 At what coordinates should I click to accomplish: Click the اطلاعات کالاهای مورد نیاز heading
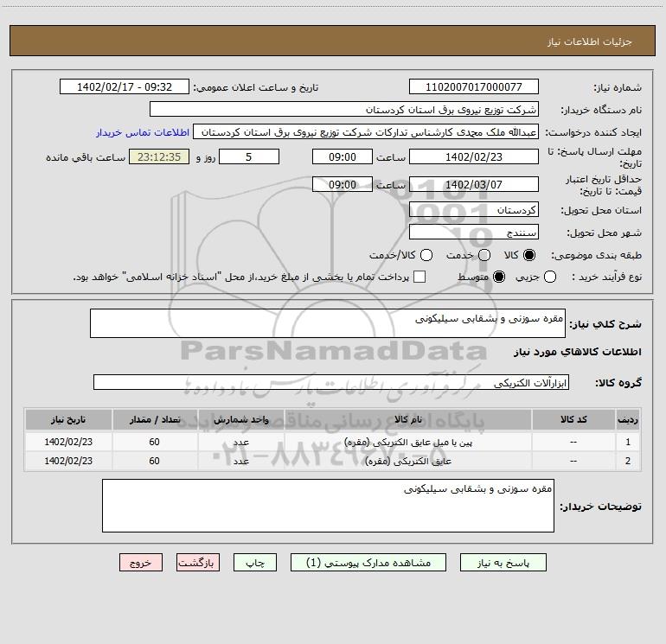577,352
